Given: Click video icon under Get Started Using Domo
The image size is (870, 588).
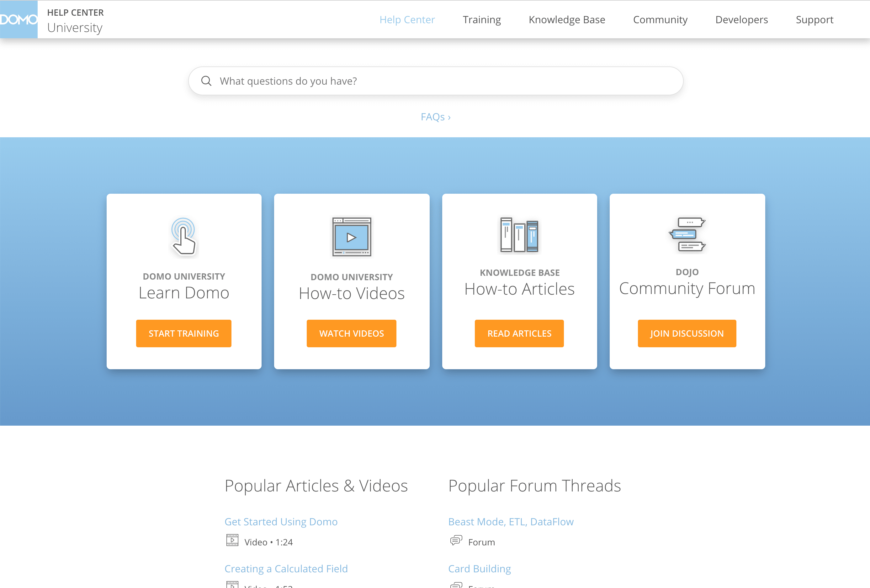Looking at the screenshot, I should (x=232, y=540).
